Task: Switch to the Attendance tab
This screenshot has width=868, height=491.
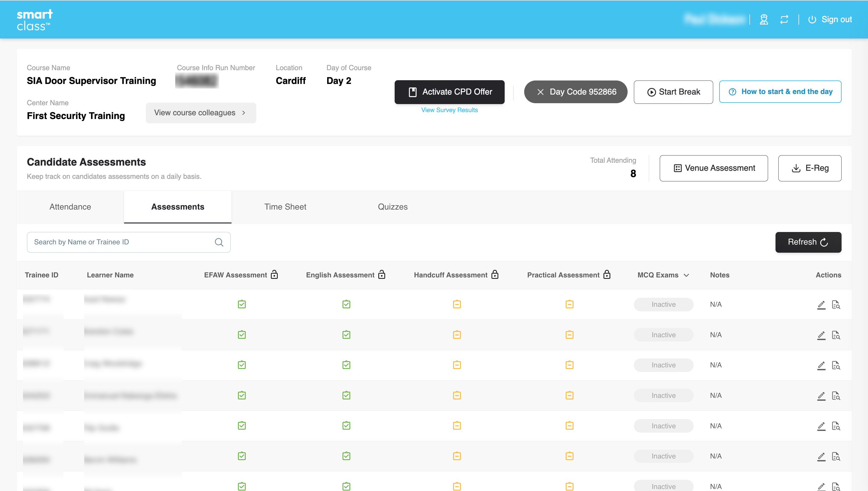Action: (x=70, y=207)
